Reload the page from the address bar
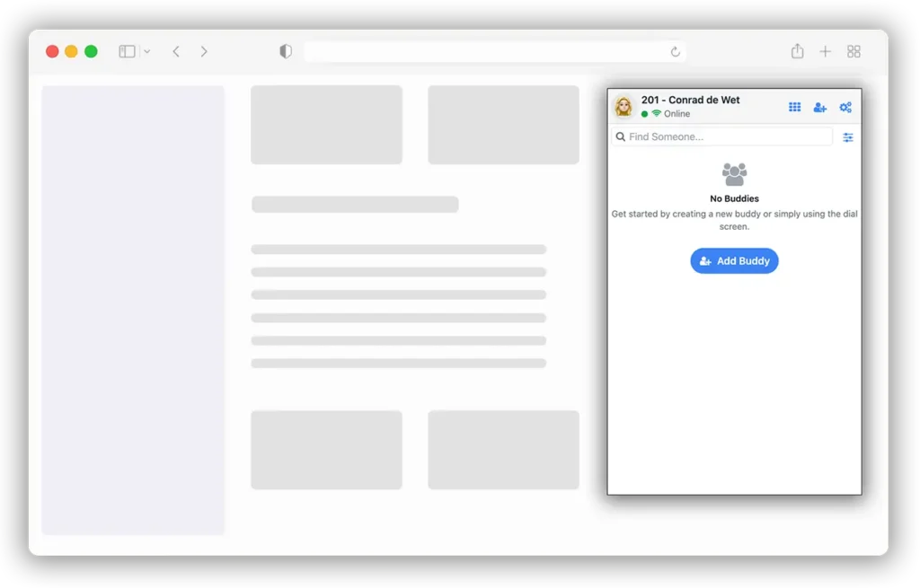 tap(675, 51)
